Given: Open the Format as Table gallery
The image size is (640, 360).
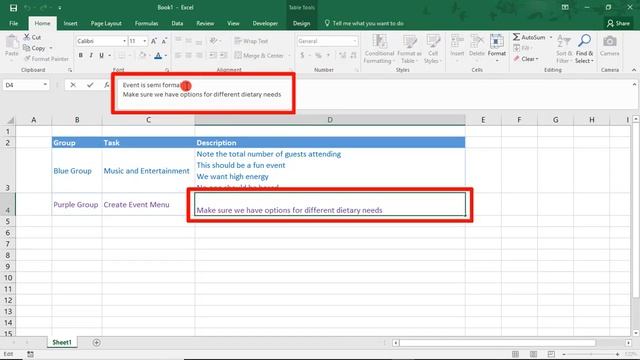Looking at the screenshot, I should pyautogui.click(x=409, y=49).
